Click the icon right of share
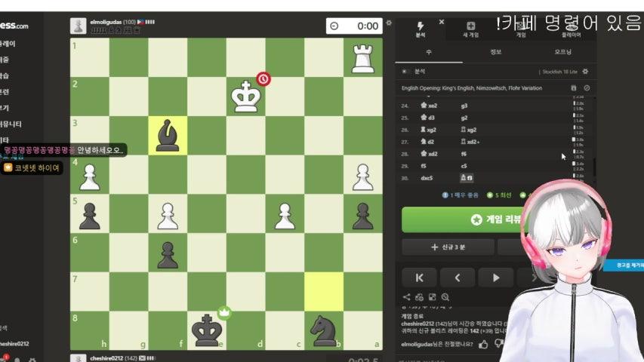The image size is (644, 362). point(419,296)
